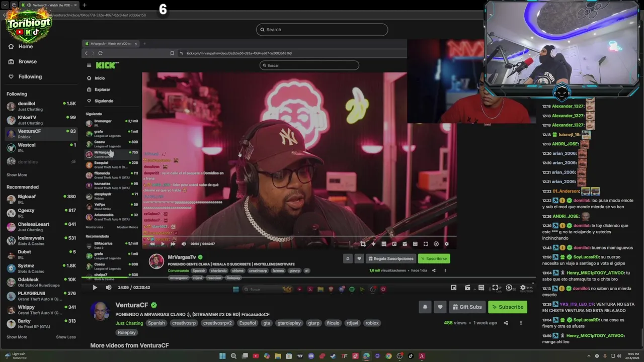Open the playback speed menu
The height and width of the screenshot is (362, 644).
509,288
